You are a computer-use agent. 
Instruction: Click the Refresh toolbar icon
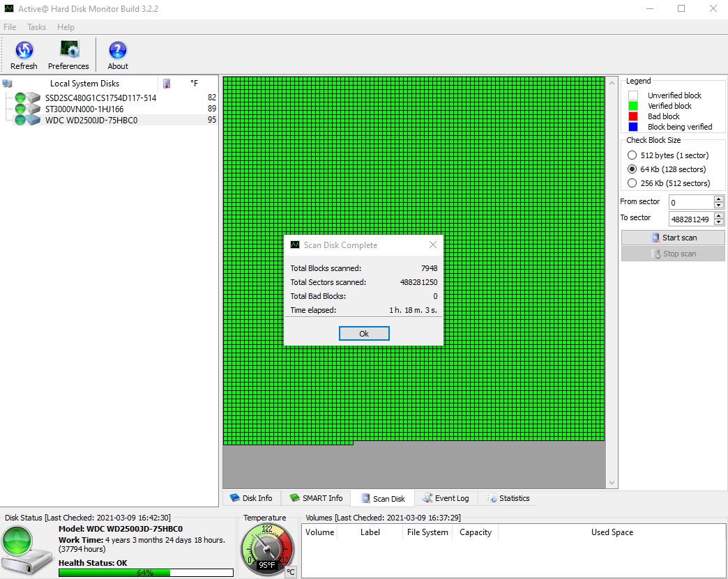tap(24, 54)
